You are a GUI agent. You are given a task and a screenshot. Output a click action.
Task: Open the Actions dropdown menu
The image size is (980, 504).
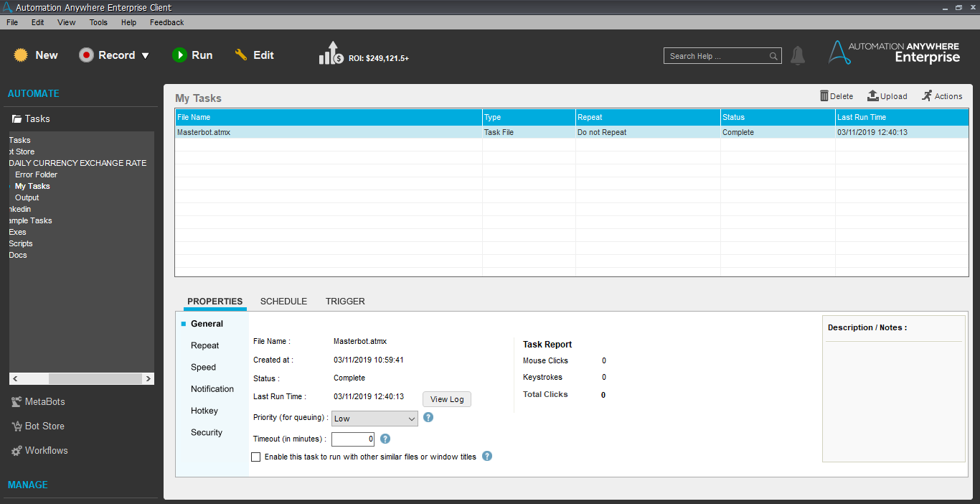[x=941, y=96]
